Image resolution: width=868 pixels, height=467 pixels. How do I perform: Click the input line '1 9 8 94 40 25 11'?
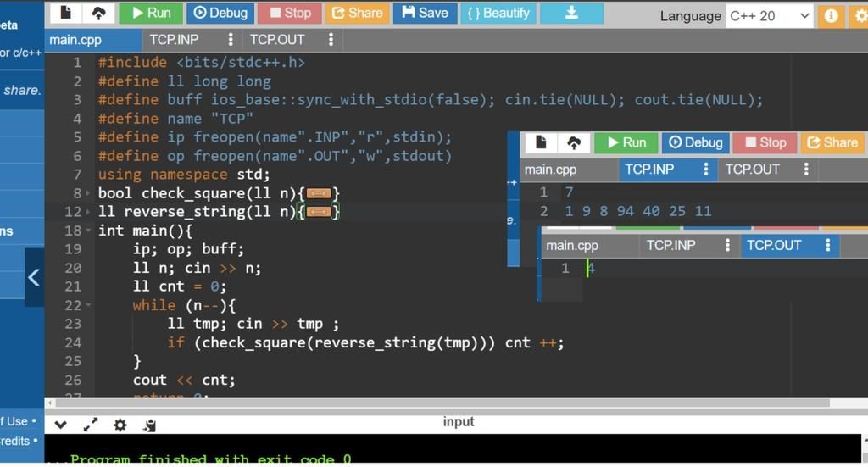(x=638, y=211)
